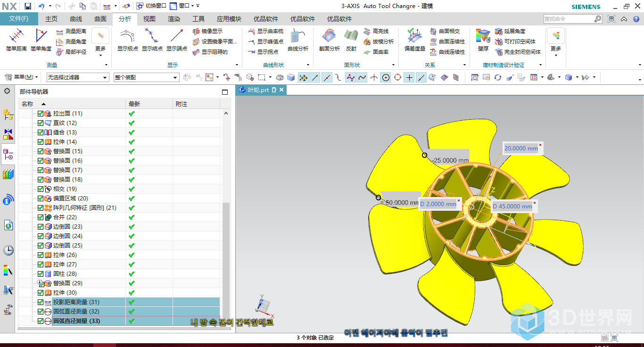Select Highlight Lines (高亮线)
Image resolution: width=644 pixels, height=347 pixels.
376,31
